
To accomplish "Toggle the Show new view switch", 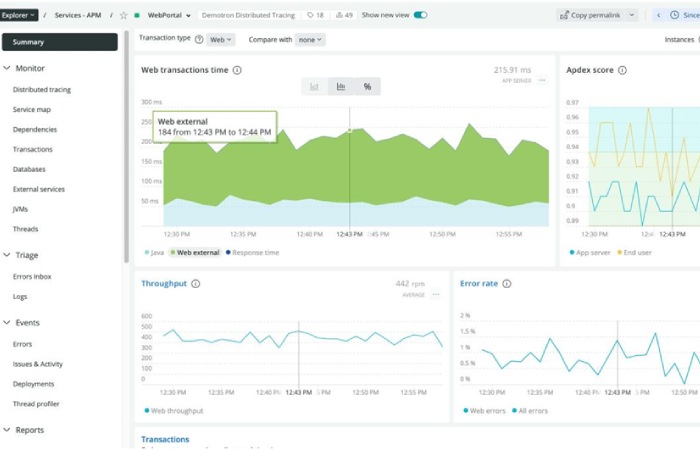I will pos(420,15).
